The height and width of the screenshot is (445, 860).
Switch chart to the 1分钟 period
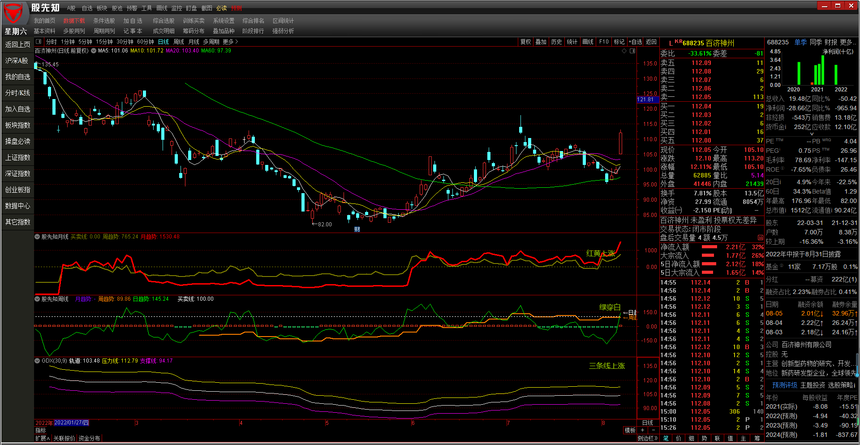[x=67, y=42]
